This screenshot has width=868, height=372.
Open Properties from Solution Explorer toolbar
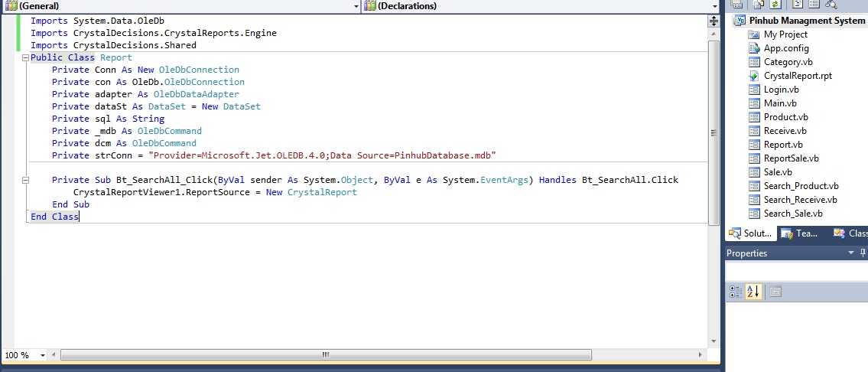point(736,4)
